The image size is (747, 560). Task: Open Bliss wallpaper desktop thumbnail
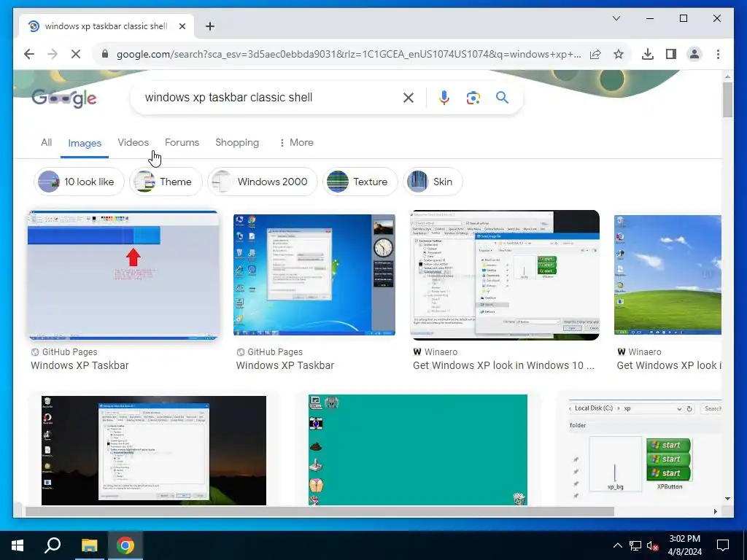667,275
